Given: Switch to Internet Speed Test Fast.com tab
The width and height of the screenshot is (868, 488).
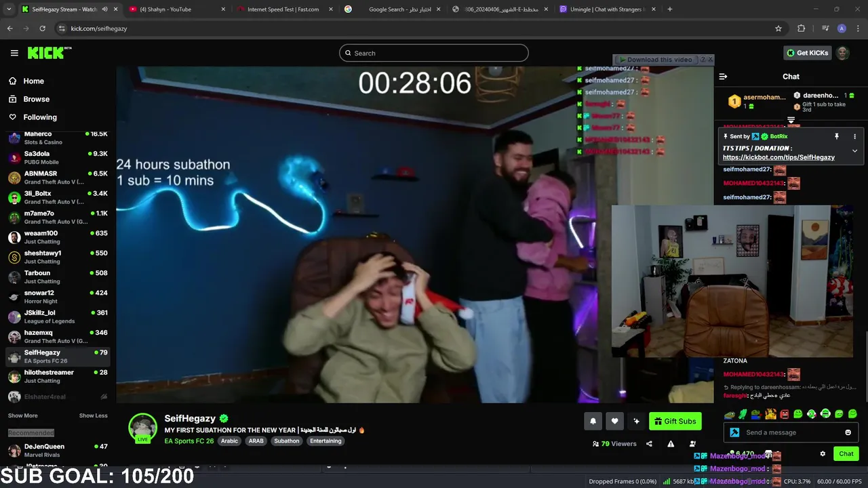Looking at the screenshot, I should 284,9.
